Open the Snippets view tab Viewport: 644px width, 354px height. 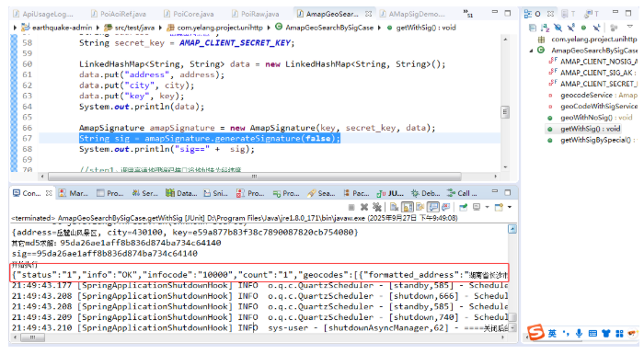215,193
